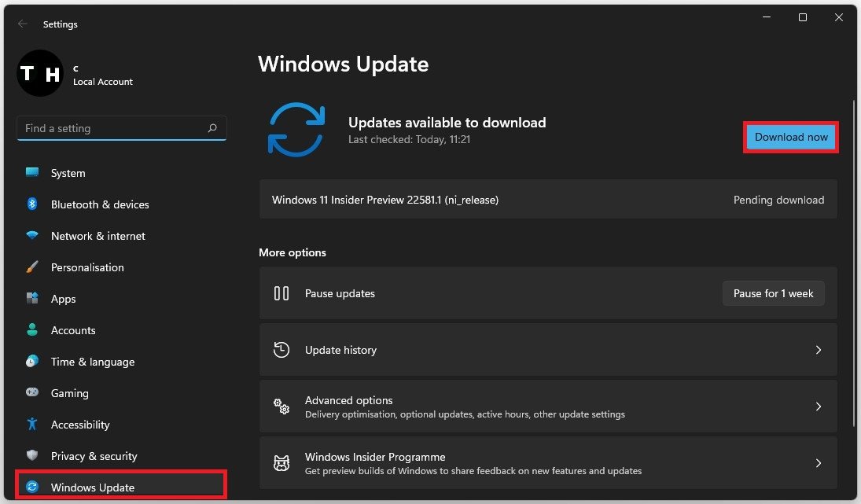Open Advanced options text
Screen dimensions: 861x504
[348, 400]
